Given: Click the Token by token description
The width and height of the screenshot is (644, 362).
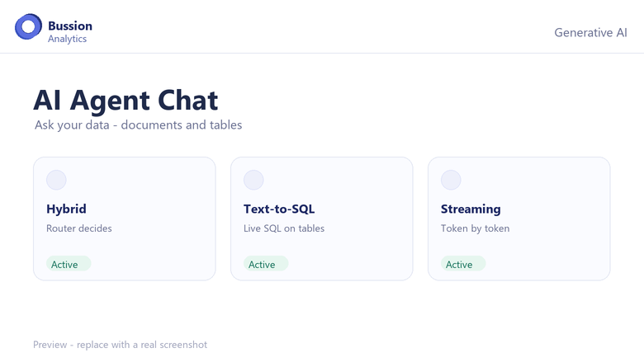Looking at the screenshot, I should (476, 228).
